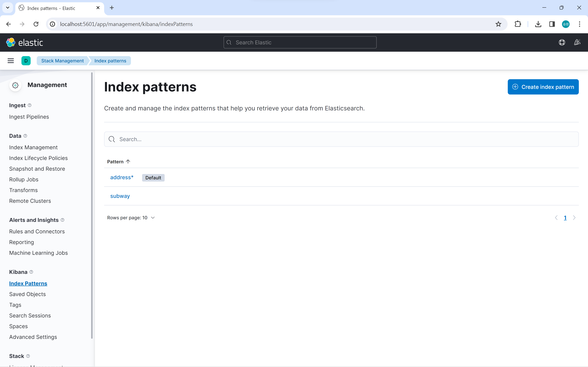Screen dimensions: 588x367
Task: Click Create index pattern button
Action: (x=543, y=87)
